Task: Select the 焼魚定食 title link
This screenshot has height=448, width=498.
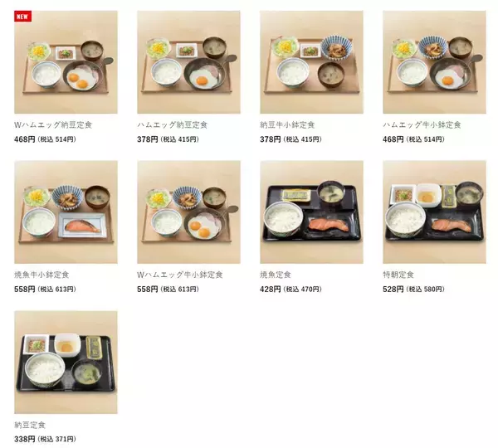Action: [x=276, y=275]
